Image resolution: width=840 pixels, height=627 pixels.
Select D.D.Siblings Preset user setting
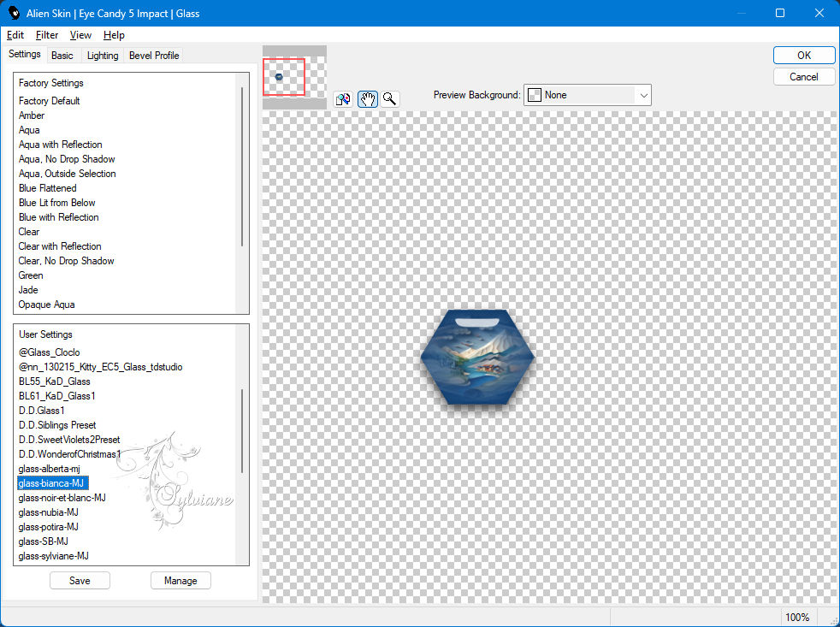pos(56,424)
